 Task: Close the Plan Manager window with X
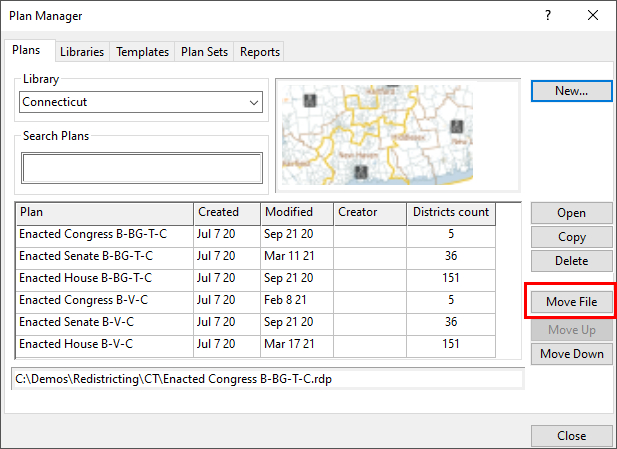click(x=593, y=16)
